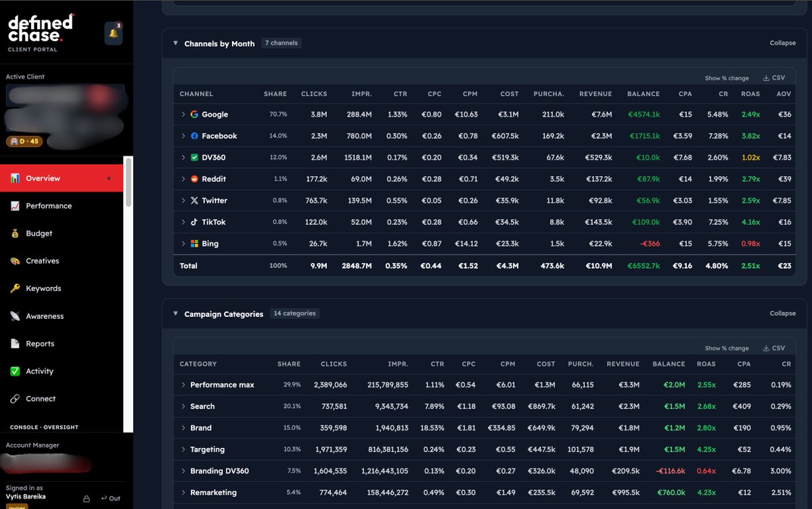
Task: Open the Overview menu item
Action: click(x=62, y=179)
